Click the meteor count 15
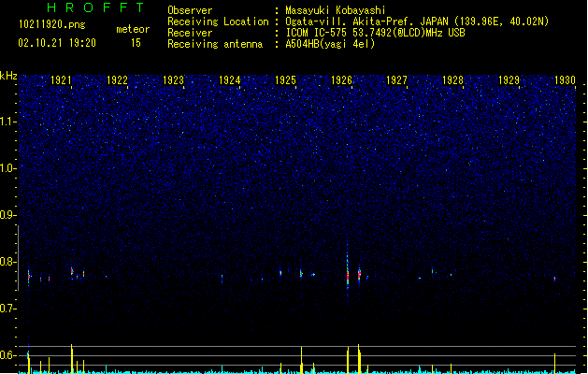588x374 pixels. click(136, 43)
